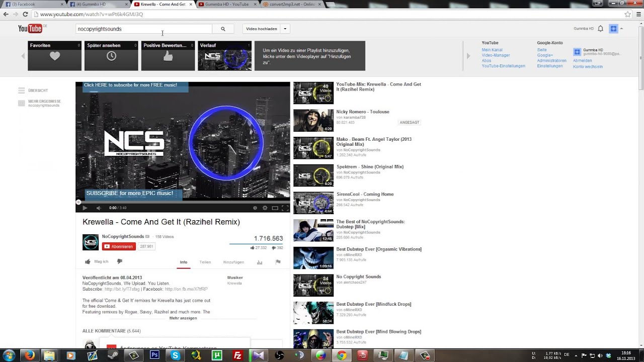
Task: Open video player settings gear
Action: coord(265,208)
